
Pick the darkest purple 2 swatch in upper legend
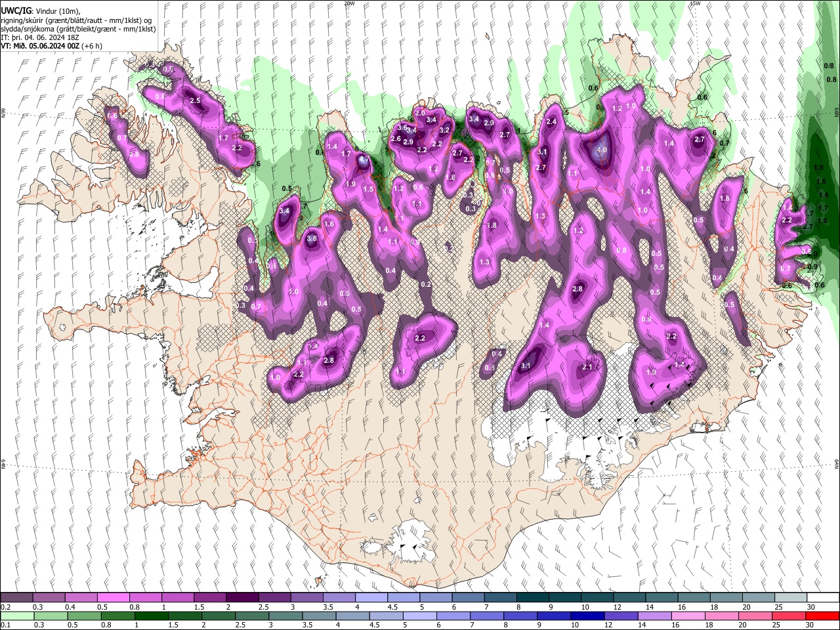(242, 597)
